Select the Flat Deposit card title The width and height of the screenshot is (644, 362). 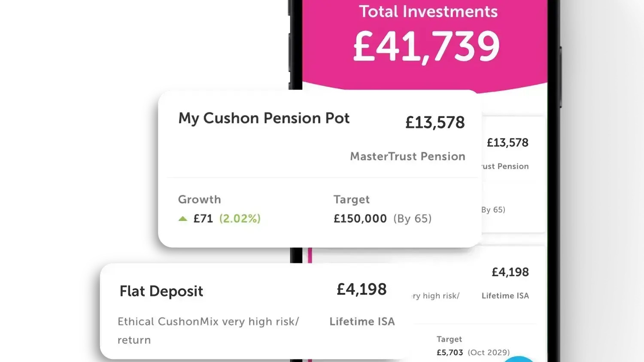tap(161, 291)
